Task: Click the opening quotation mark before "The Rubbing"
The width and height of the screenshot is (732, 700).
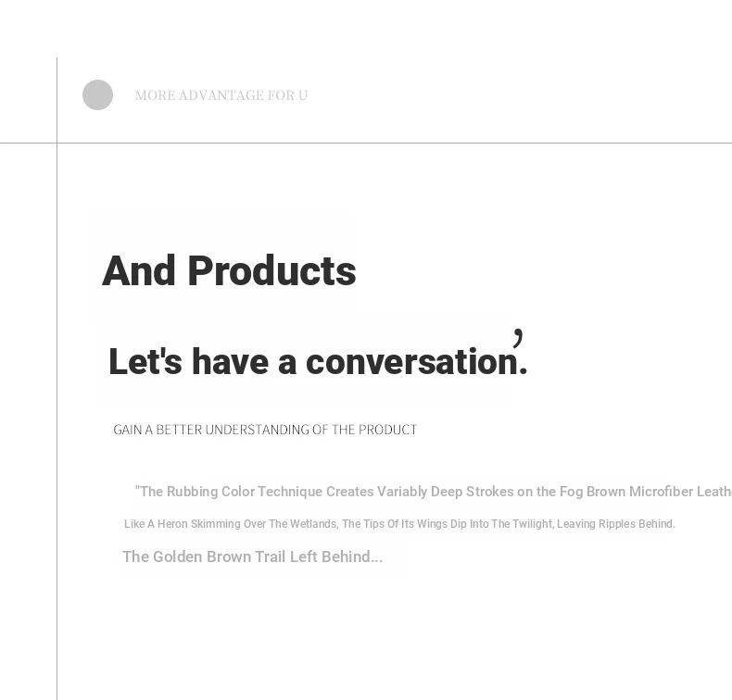Action: pos(137,490)
